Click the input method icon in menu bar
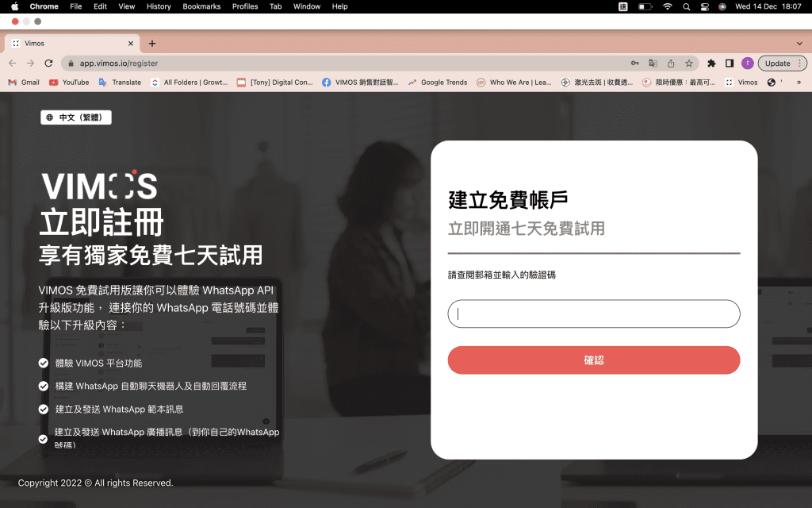Viewport: 812px width, 508px height. [623, 6]
